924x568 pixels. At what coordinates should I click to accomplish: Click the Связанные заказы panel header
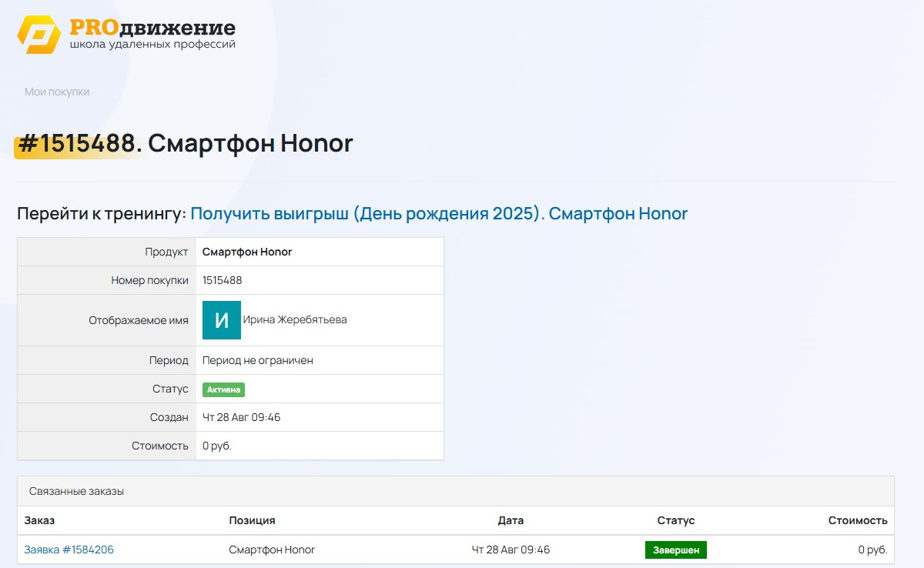76,491
